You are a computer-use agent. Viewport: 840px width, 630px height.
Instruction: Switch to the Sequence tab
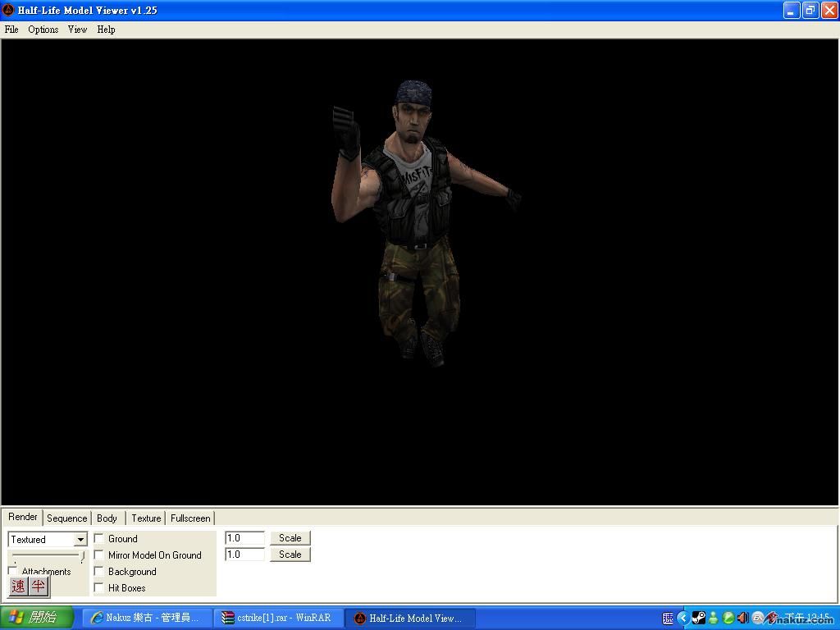(x=67, y=518)
